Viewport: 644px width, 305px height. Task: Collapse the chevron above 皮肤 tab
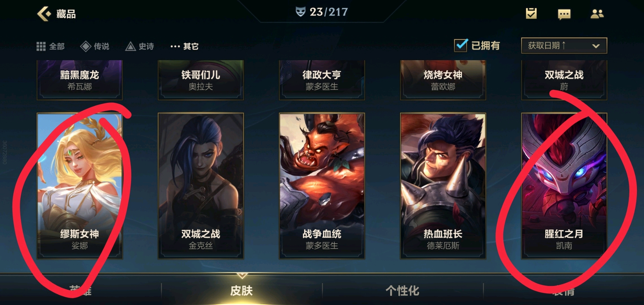[x=242, y=276]
